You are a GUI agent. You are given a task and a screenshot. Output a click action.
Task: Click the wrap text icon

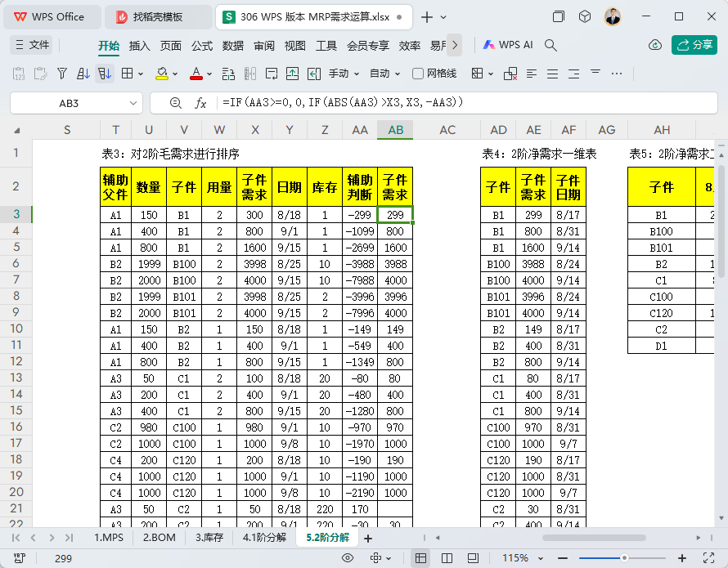click(272, 74)
